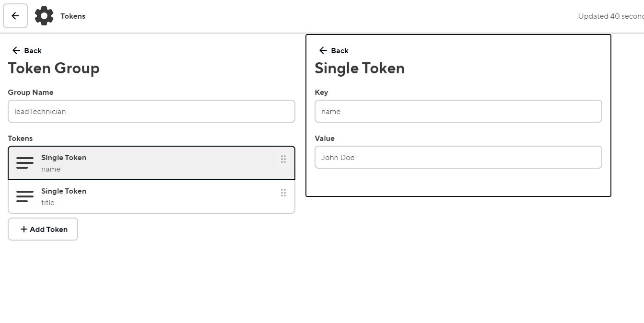Grab the drag handle on the title token
Image resolution: width=644 pixels, height=323 pixels.
coord(283,193)
